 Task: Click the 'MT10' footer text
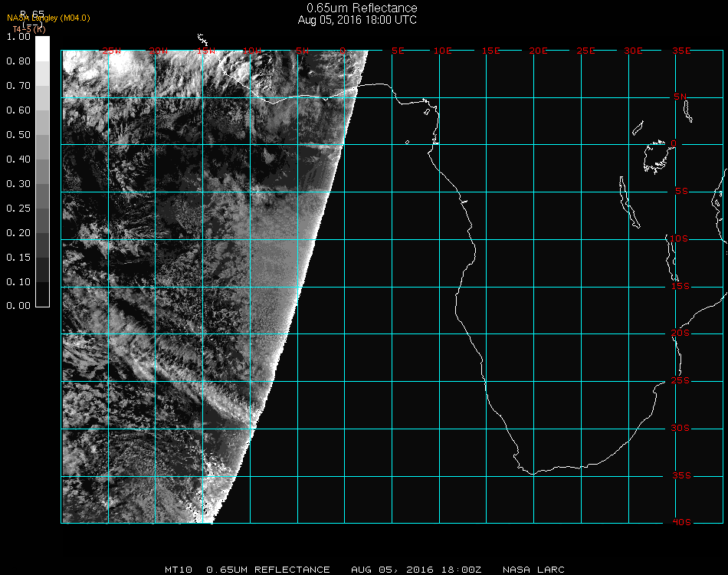[x=179, y=570]
